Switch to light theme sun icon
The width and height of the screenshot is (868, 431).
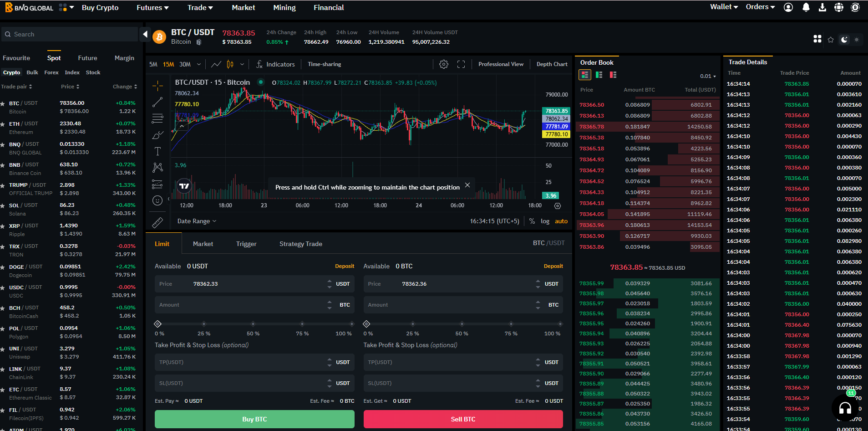tap(857, 40)
